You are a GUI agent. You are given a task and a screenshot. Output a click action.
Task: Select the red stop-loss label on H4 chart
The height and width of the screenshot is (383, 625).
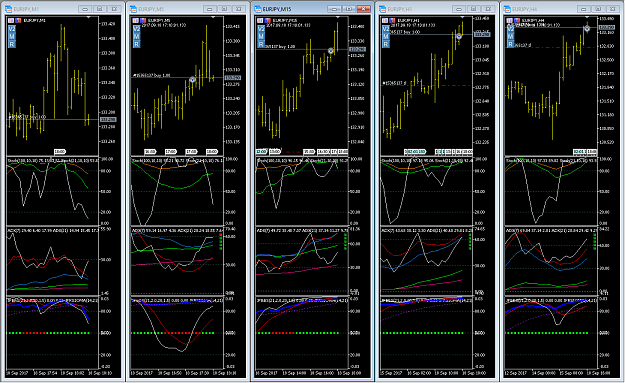(523, 45)
